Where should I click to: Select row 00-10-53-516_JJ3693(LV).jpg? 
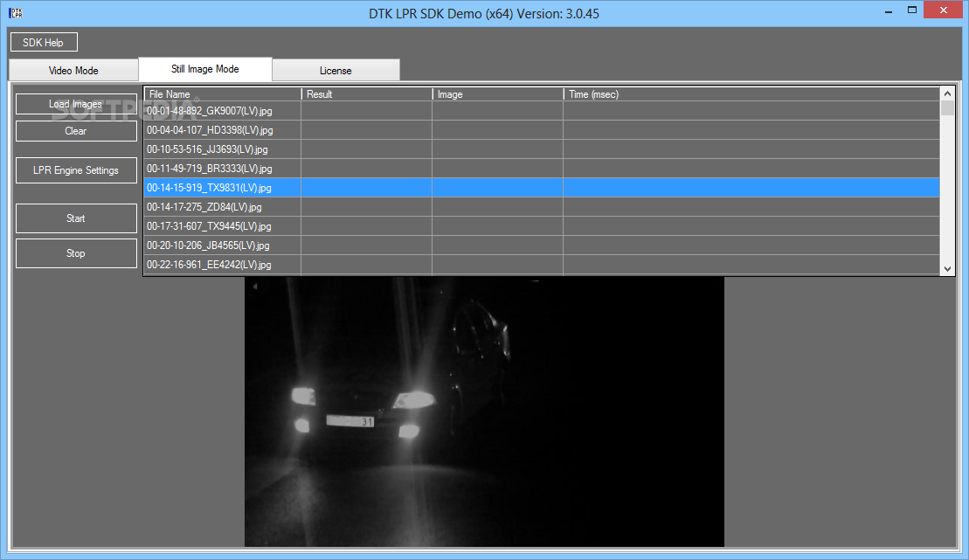[x=542, y=149]
